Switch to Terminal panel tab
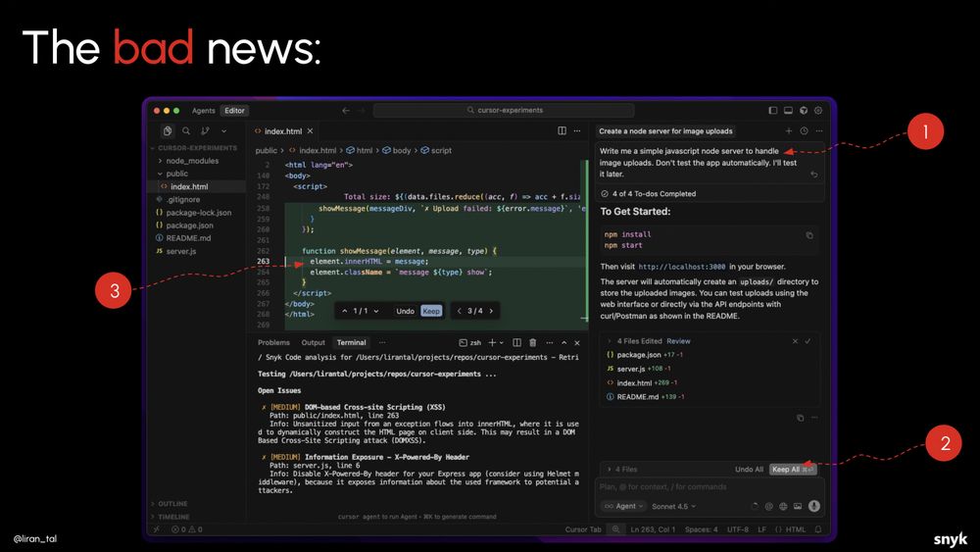Viewport: 980px width, 552px height. coord(351,342)
